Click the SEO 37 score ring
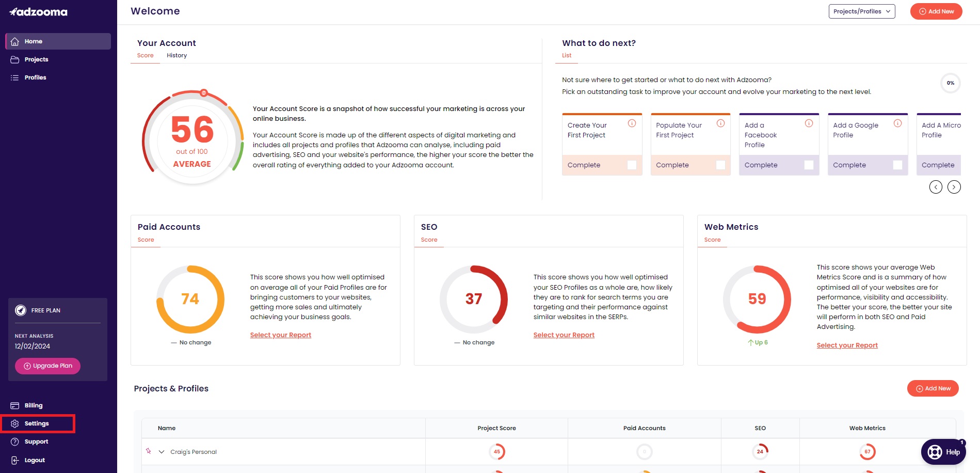This screenshot has width=980, height=473. pyautogui.click(x=474, y=299)
